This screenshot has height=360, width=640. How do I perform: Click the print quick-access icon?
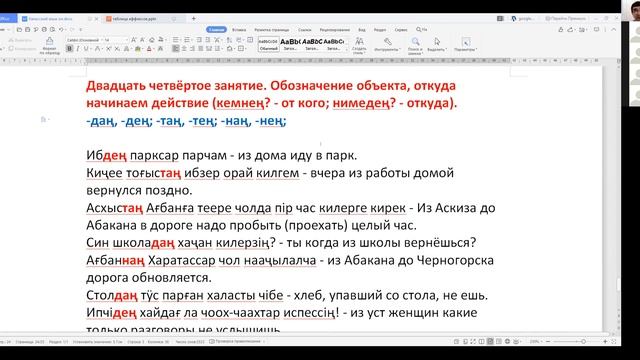coord(44,29)
